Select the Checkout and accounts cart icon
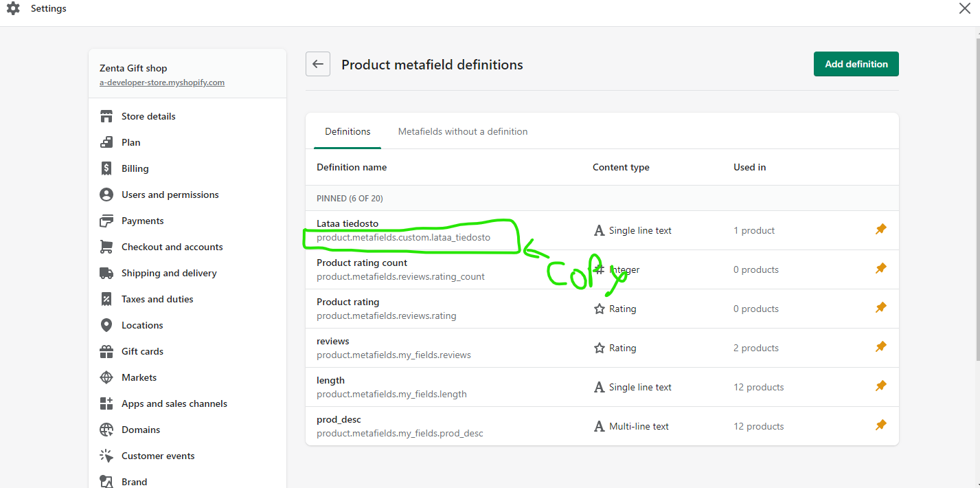This screenshot has width=980, height=488. coord(106,247)
